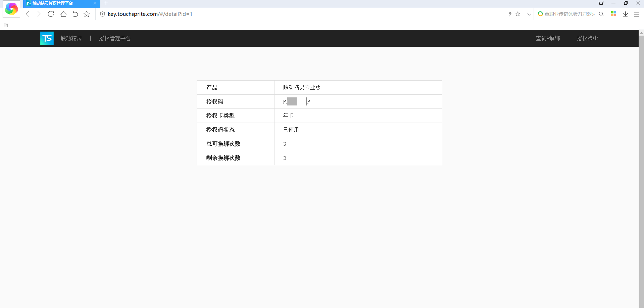
Task: Click the lightning speed mode icon
Action: click(510, 14)
